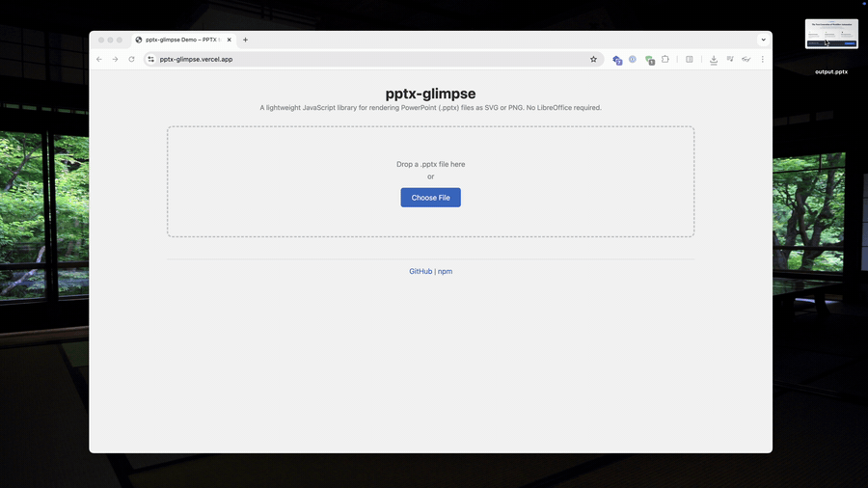Open the GitHub link
The height and width of the screenshot is (488, 868).
pos(420,271)
